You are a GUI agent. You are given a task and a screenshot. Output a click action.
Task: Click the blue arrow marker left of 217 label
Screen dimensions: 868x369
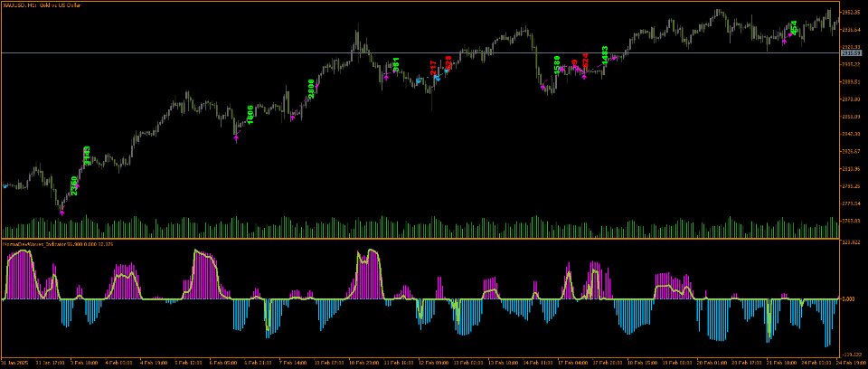419,80
